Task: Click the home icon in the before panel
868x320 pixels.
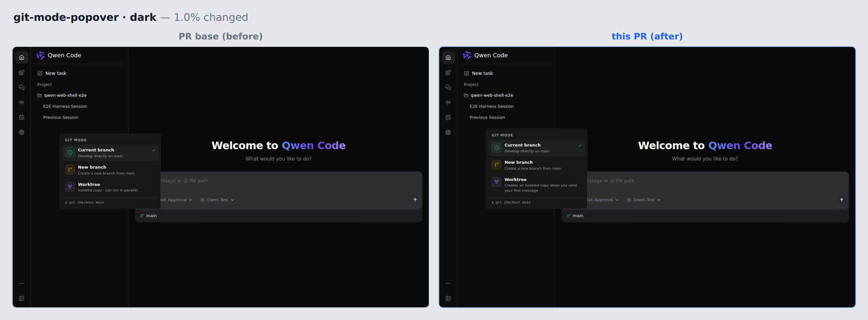Action: click(x=22, y=57)
